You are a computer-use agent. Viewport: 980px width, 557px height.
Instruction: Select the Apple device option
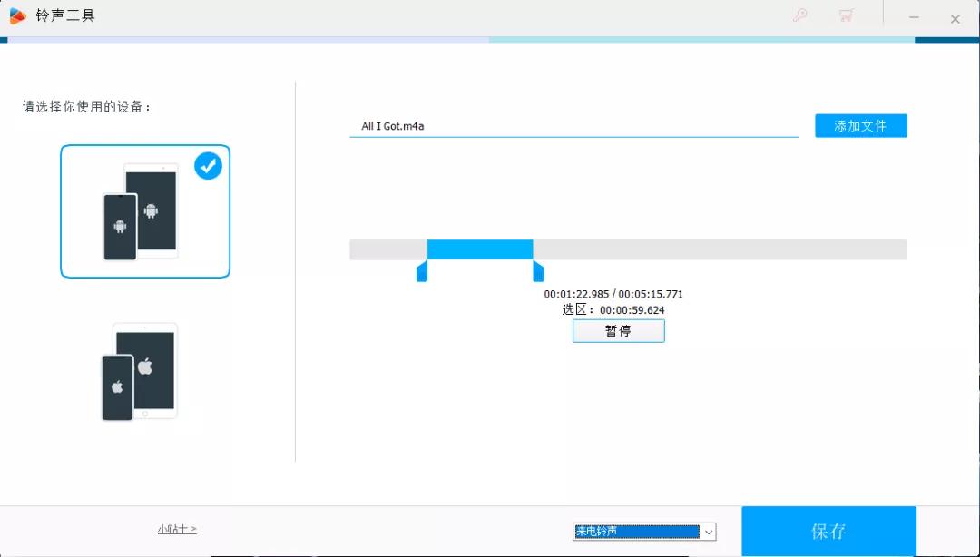pyautogui.click(x=140, y=371)
